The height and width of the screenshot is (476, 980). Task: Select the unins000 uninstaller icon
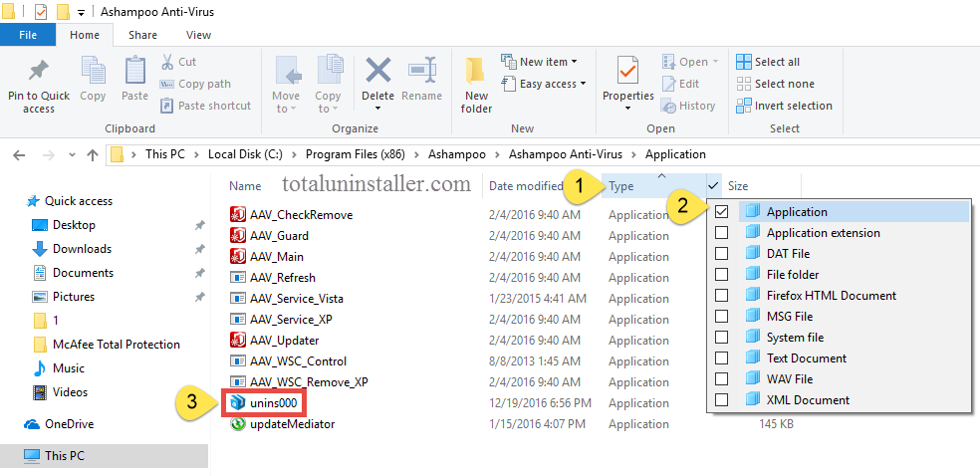[x=237, y=403]
